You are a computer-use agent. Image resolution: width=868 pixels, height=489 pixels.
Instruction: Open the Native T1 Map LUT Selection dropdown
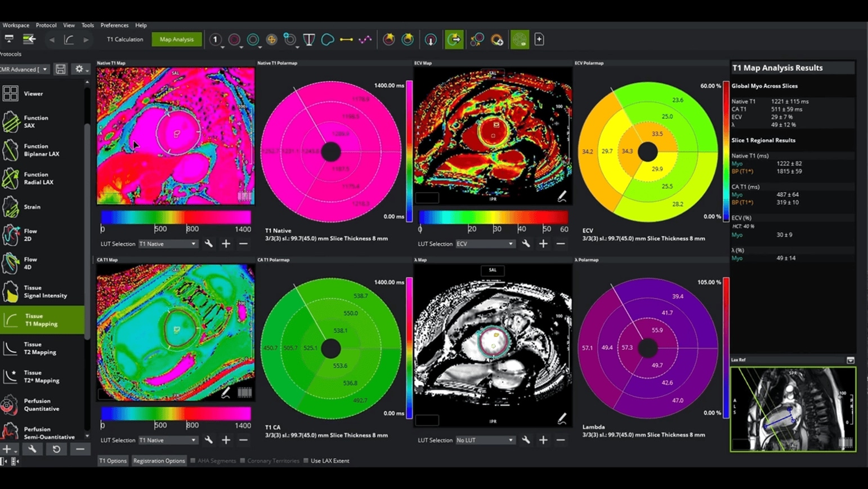[168, 244]
